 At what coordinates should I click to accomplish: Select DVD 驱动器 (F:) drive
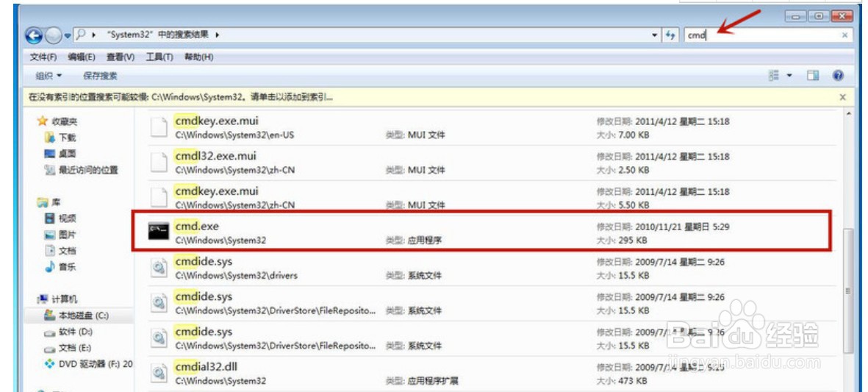(89, 364)
